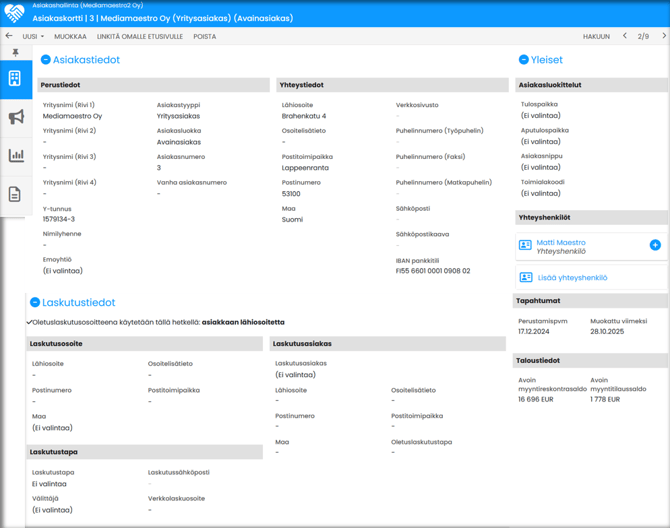670x528 pixels.
Task: Pin the sidebar with pin icon
Action: pos(15,53)
